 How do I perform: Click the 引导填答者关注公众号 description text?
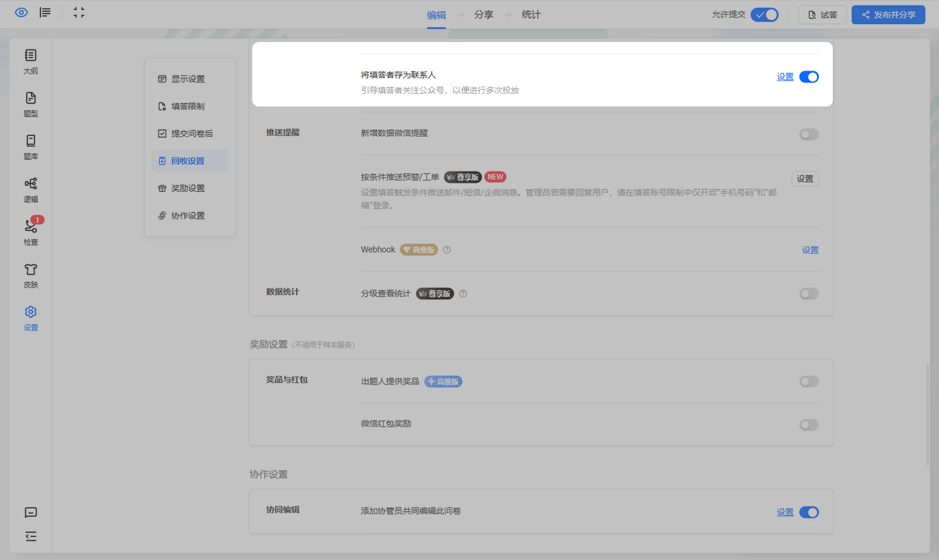440,90
